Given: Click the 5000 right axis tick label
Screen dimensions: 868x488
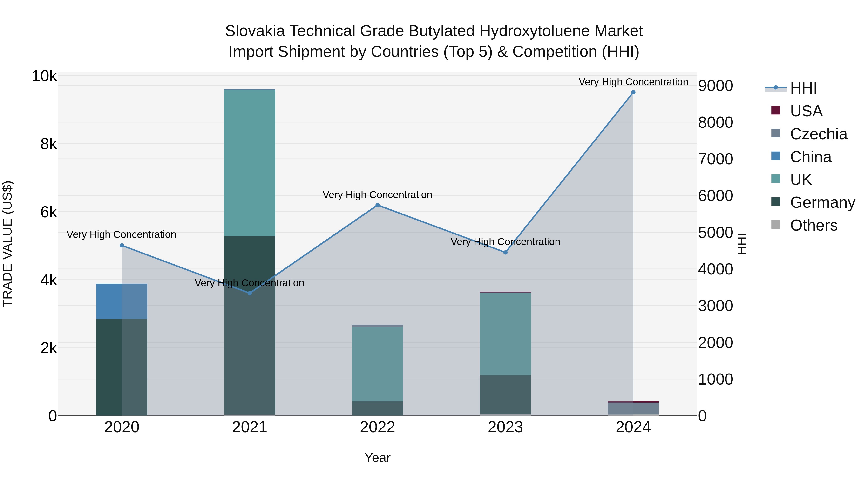Looking at the screenshot, I should [715, 233].
